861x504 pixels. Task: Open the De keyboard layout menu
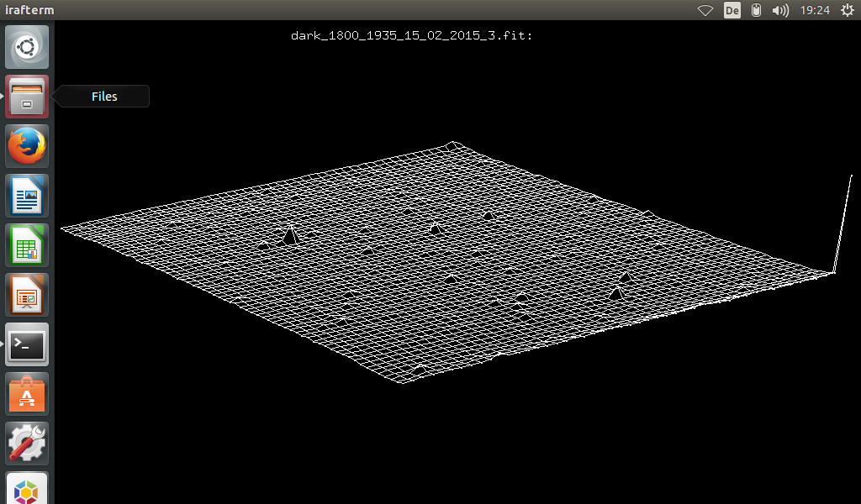coord(732,10)
